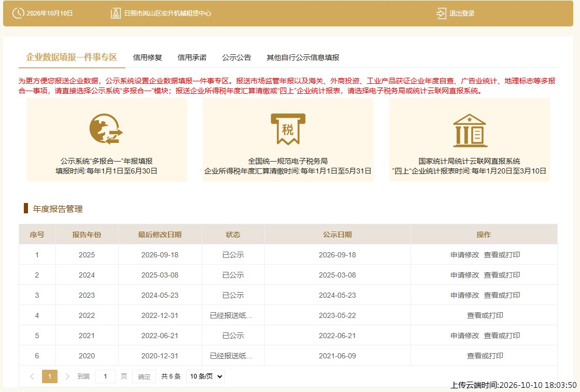
Task: Click the 已公示 status in 2021 row
Action: (233, 336)
